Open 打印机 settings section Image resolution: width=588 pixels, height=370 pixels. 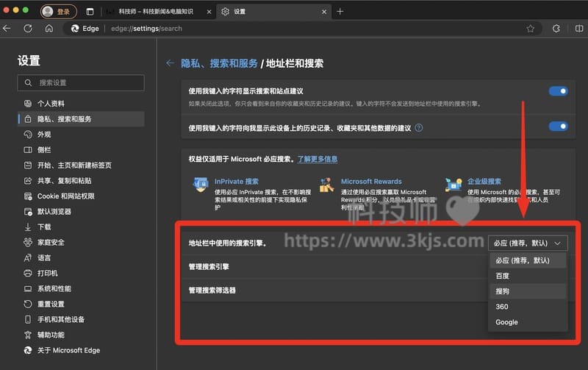[x=81, y=273]
